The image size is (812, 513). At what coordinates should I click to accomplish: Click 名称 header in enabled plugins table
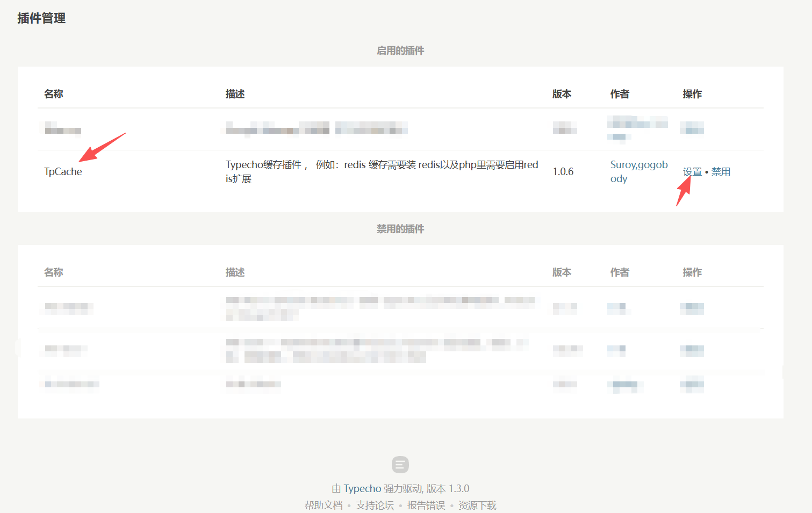tap(54, 94)
